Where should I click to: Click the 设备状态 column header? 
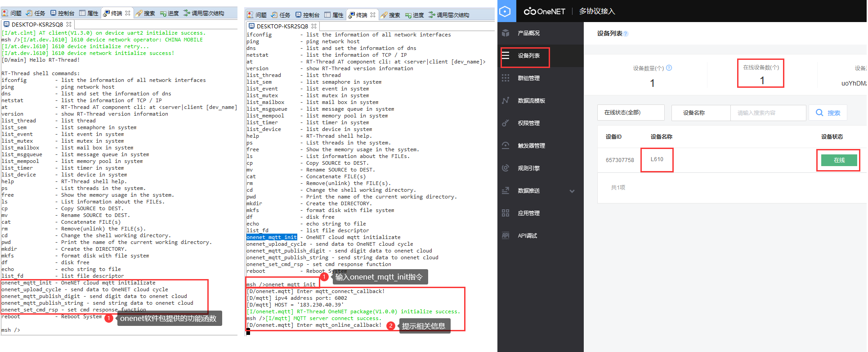tap(832, 137)
